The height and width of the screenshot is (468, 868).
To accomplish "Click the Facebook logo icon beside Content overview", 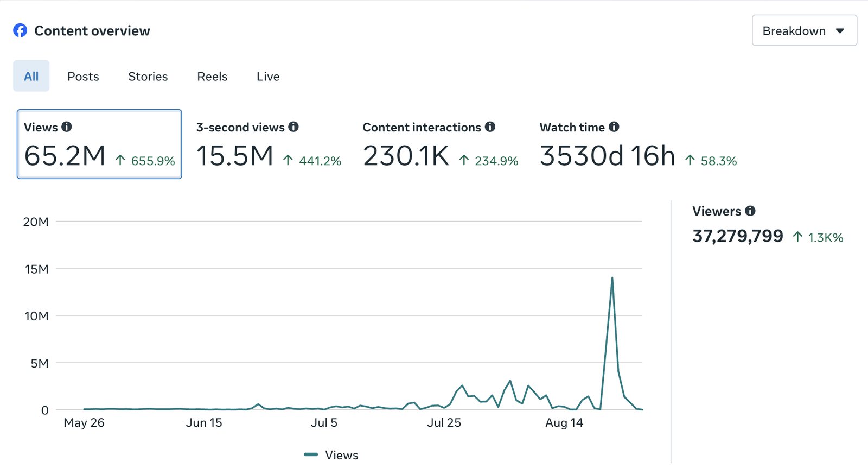I will click(x=20, y=30).
